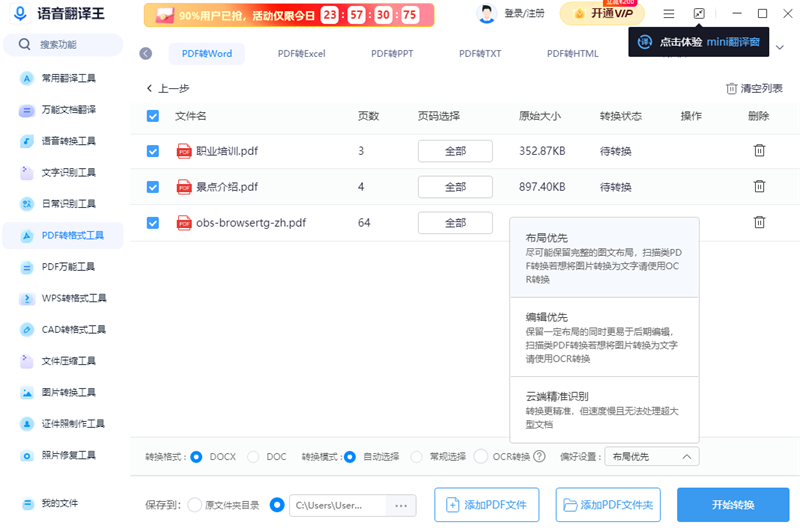Click trash icon for 景点介绍.pdf row

coord(759,187)
